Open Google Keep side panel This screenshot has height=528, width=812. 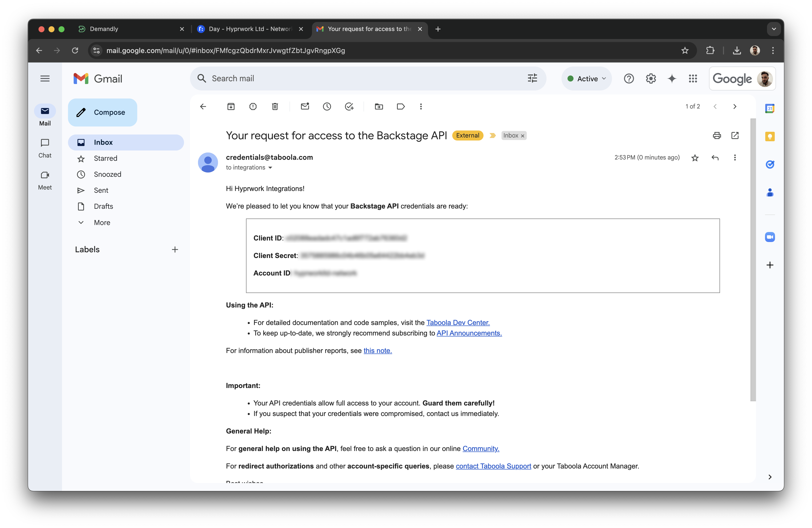[x=770, y=136]
